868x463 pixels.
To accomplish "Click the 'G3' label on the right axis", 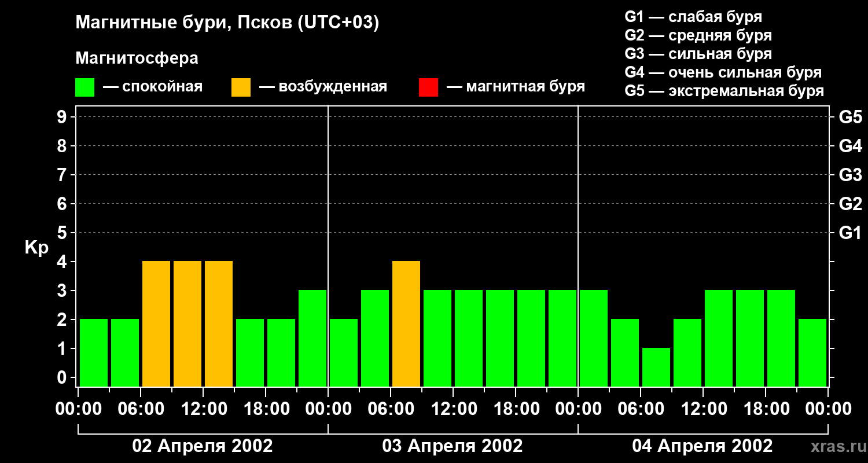I will (x=850, y=175).
